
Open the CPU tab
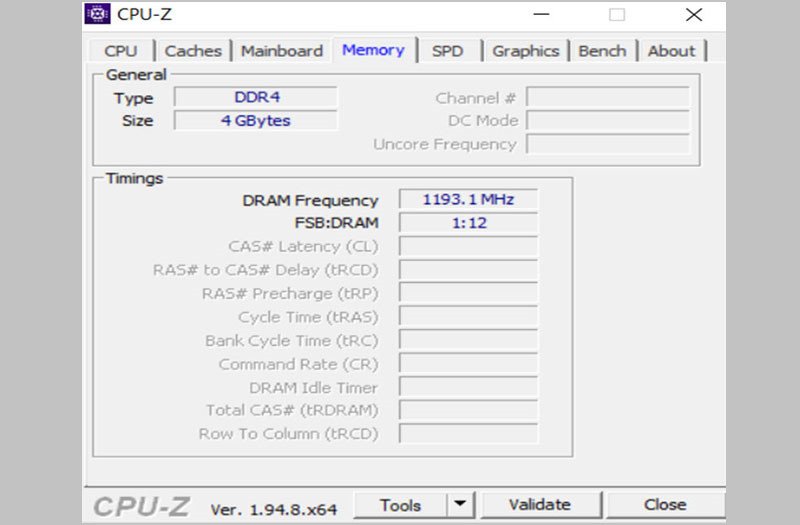pyautogui.click(x=121, y=51)
